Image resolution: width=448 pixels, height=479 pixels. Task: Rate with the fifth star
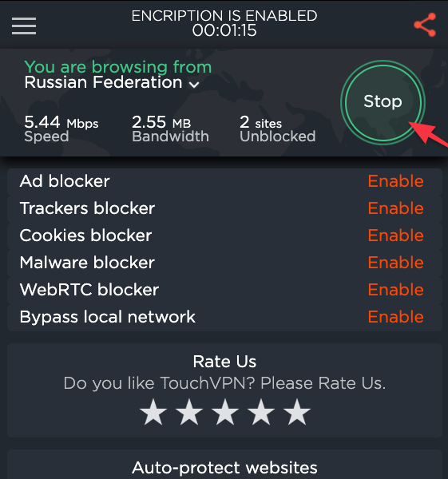click(297, 412)
